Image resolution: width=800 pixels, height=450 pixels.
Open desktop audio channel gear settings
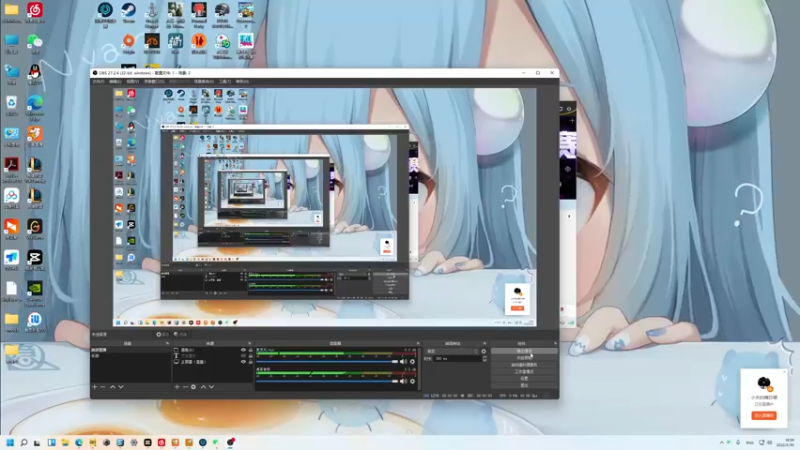point(412,381)
